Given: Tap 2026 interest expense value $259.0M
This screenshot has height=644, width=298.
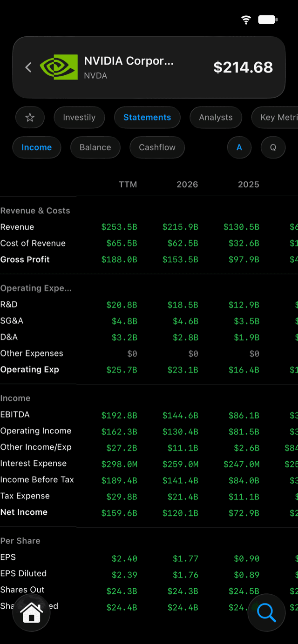Looking at the screenshot, I should (180, 464).
